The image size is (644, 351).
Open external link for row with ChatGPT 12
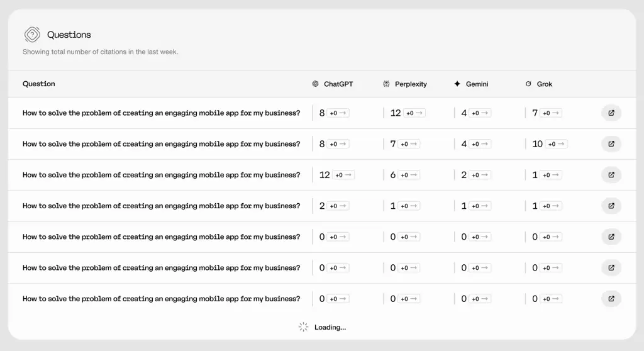[x=611, y=175]
